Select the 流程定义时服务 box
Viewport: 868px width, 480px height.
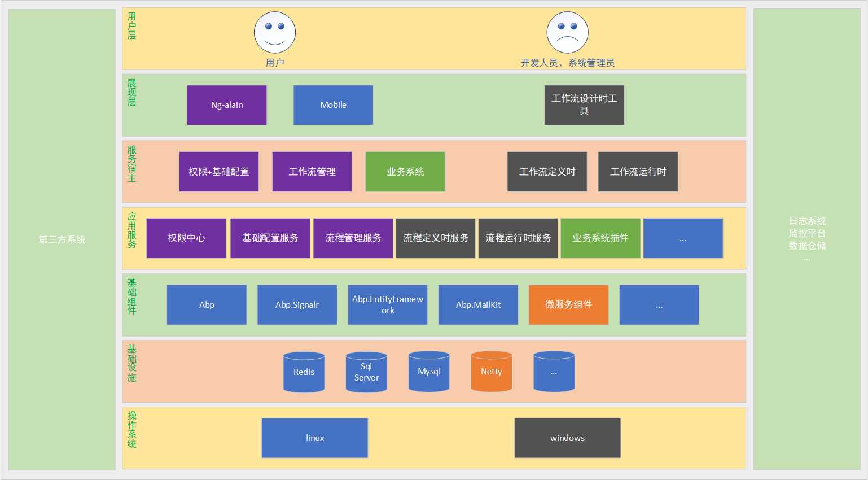click(x=436, y=238)
